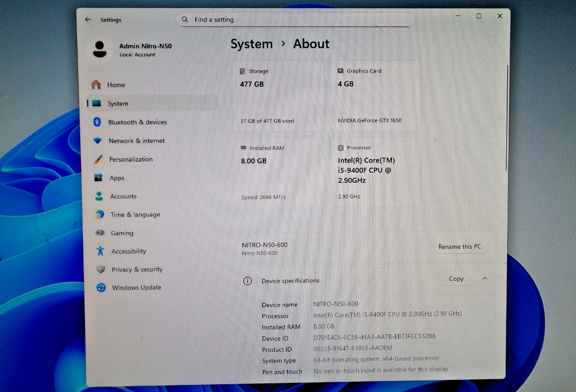
Task: Select System in the sidebar
Action: (118, 104)
